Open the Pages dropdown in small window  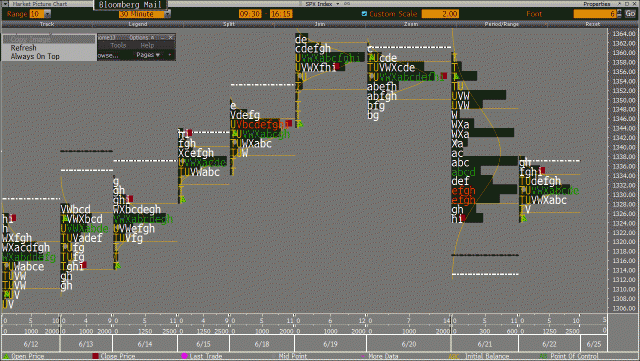pyautogui.click(x=148, y=55)
